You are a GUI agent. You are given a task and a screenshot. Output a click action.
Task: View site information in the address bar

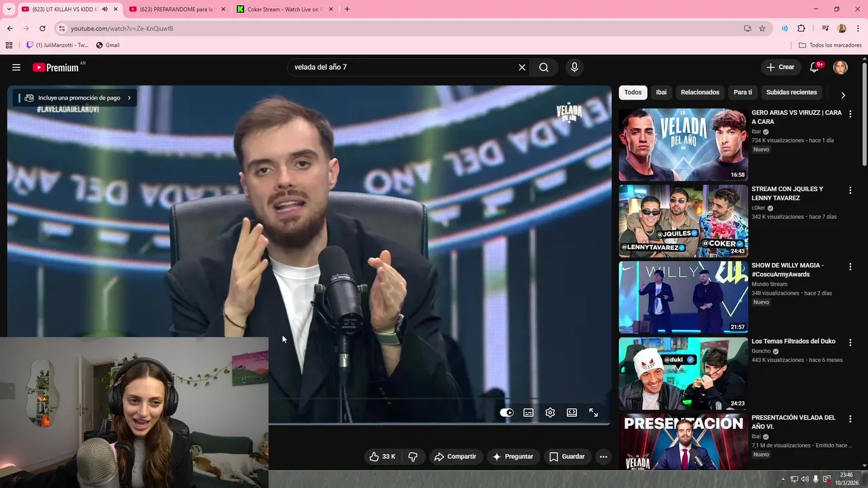(61, 28)
